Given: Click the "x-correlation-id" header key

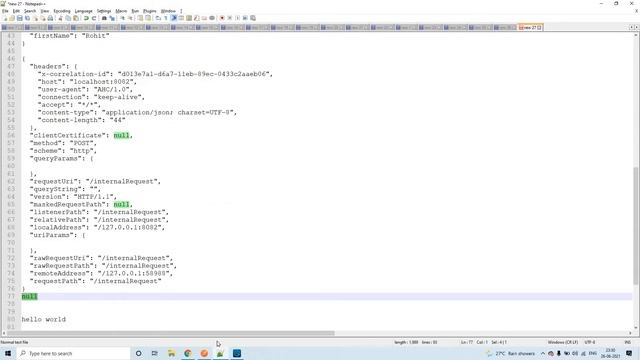Looking at the screenshot, I should (75, 74).
